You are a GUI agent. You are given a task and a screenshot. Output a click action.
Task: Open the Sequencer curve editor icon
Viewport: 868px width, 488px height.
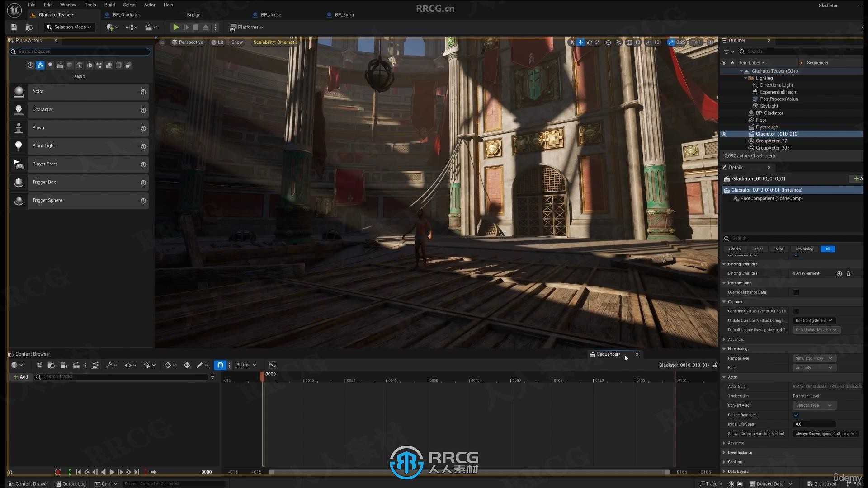pyautogui.click(x=273, y=365)
